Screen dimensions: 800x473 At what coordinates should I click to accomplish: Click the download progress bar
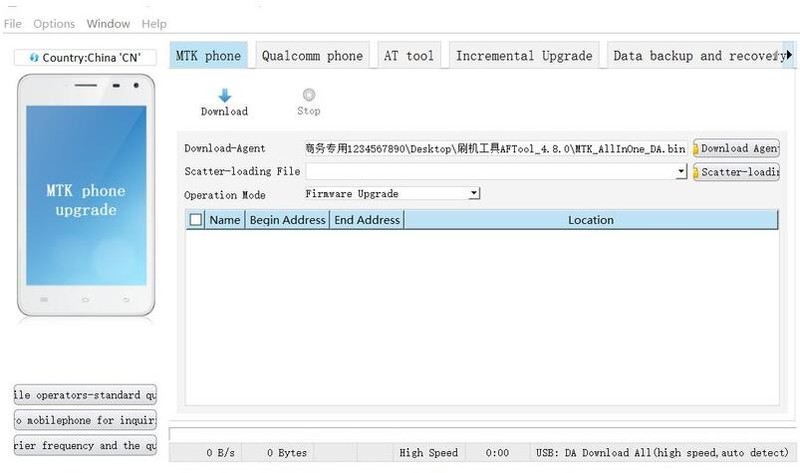click(x=482, y=434)
